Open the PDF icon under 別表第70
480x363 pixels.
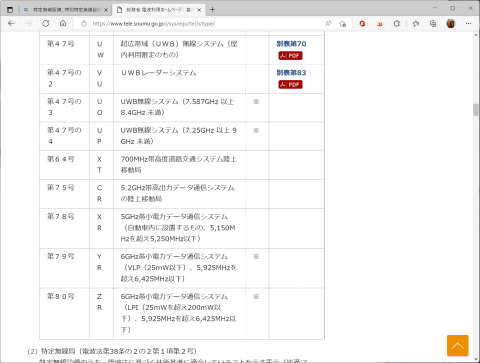tap(290, 56)
